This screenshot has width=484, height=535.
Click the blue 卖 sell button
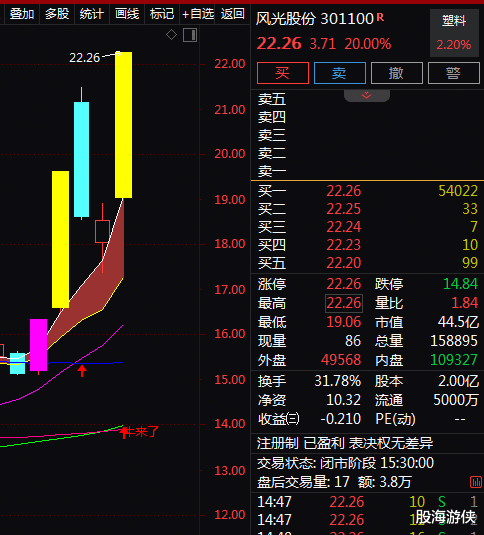click(340, 73)
